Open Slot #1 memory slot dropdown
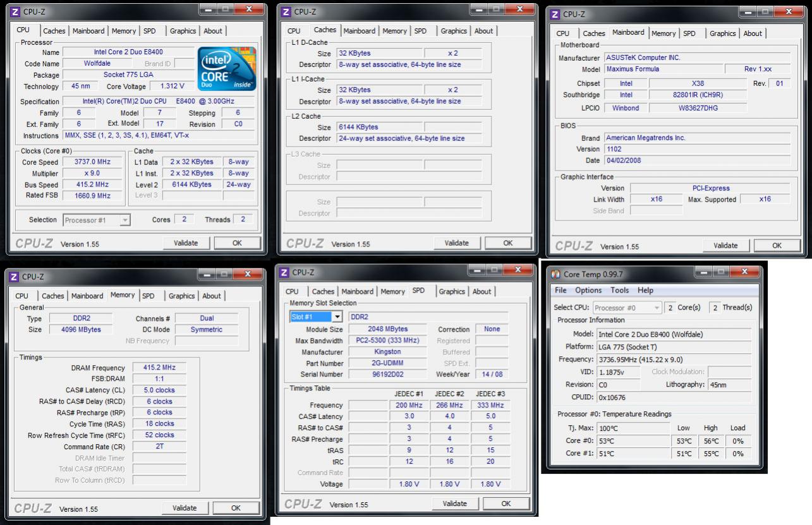This screenshot has width=812, height=525. coord(316,317)
